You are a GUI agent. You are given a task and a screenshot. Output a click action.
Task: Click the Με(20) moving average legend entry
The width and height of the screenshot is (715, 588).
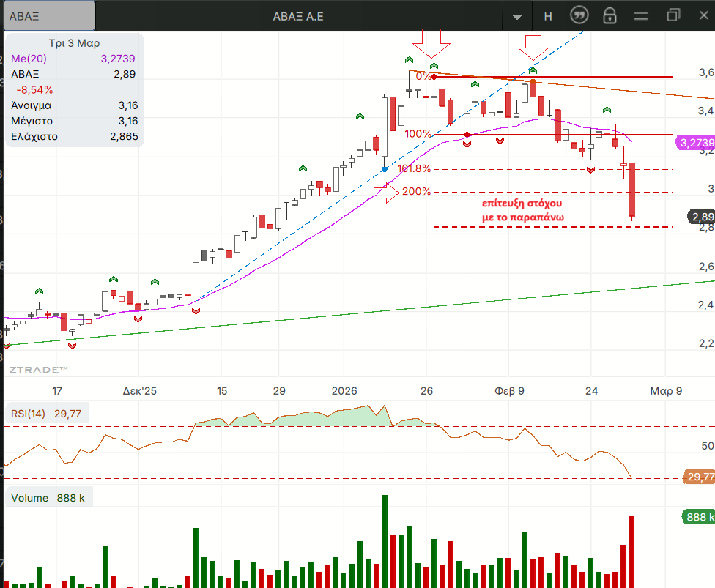coord(28,59)
